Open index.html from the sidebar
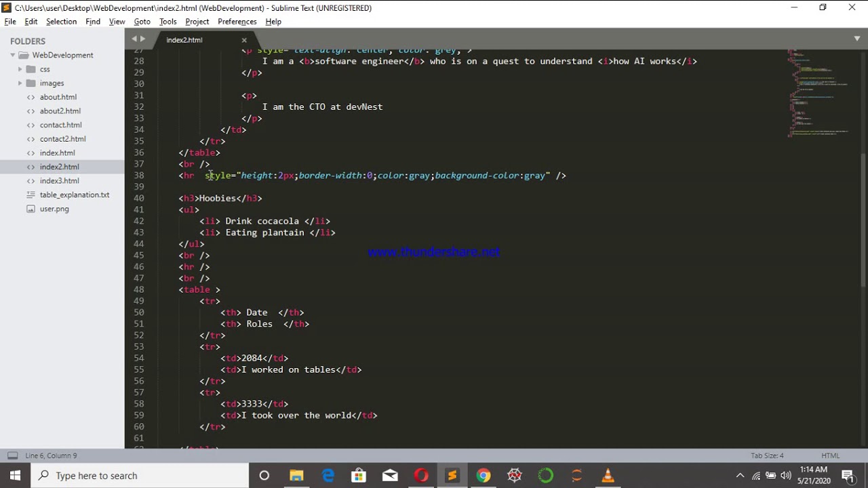 click(58, 153)
